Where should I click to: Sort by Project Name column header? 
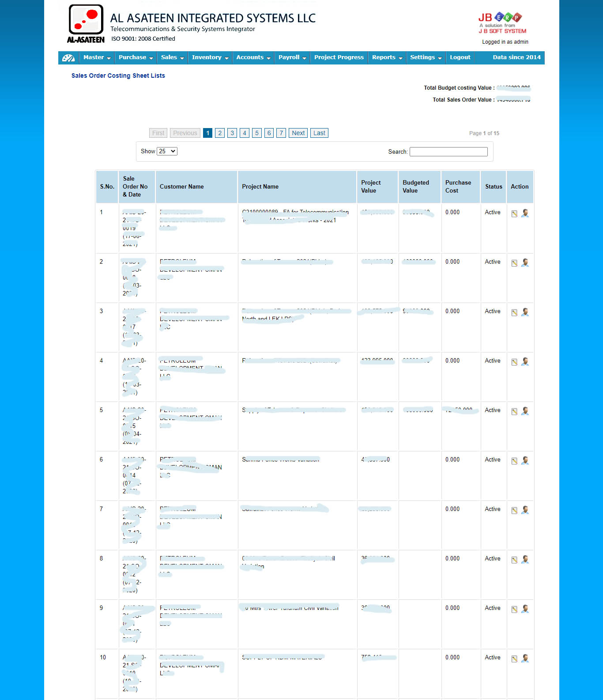(298, 187)
